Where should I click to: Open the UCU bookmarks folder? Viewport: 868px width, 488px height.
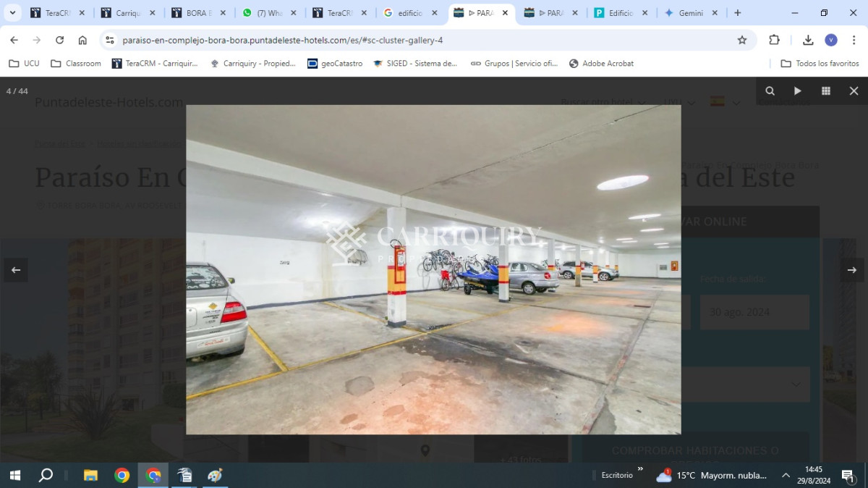tap(24, 64)
